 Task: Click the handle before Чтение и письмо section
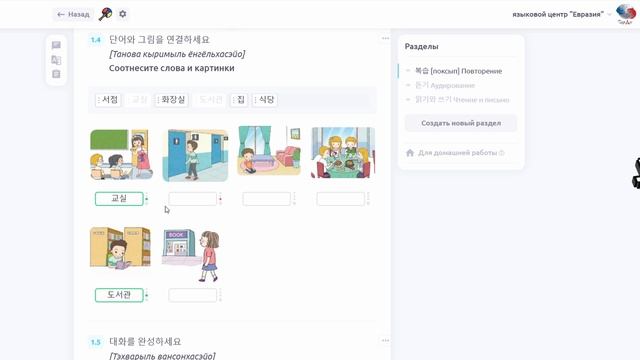pos(408,99)
